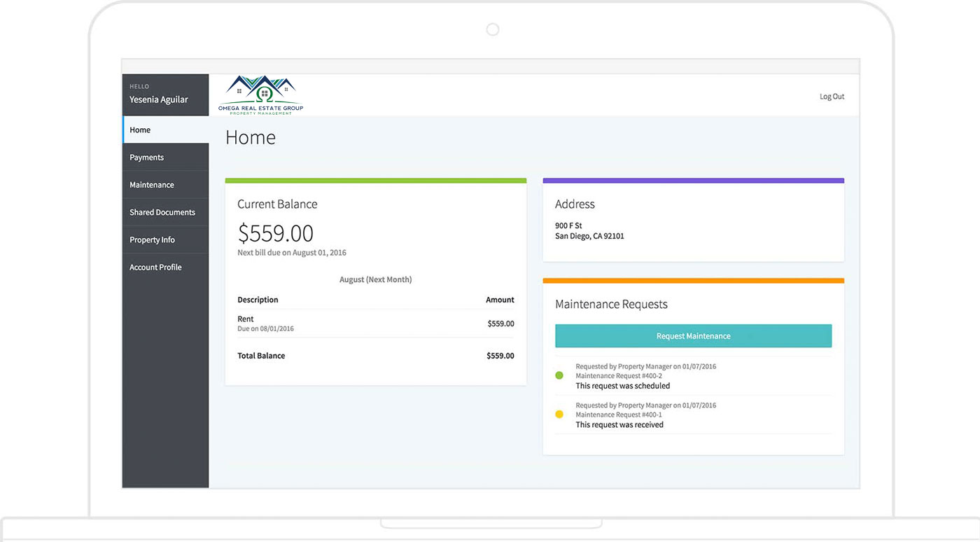Click the '900 F St' address line
The width and height of the screenshot is (980, 542).
pyautogui.click(x=568, y=225)
